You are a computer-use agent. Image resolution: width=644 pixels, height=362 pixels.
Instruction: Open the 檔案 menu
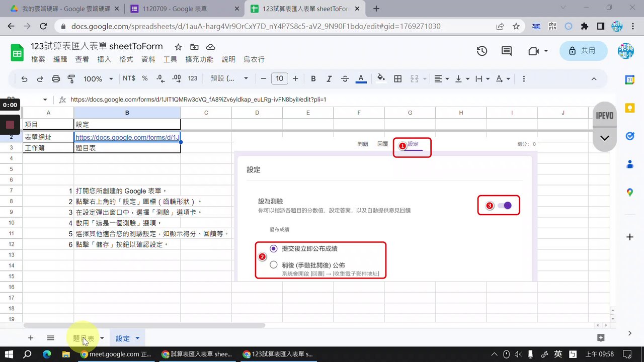(x=38, y=59)
